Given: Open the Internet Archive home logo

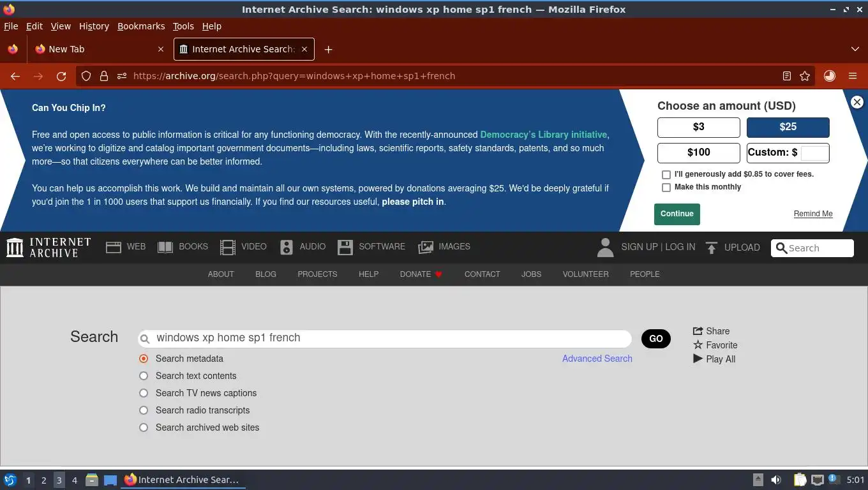Looking at the screenshot, I should click(x=49, y=248).
